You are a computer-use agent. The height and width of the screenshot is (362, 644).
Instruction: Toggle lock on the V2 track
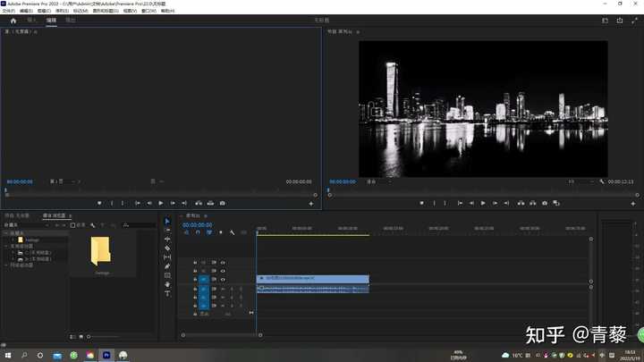point(195,271)
